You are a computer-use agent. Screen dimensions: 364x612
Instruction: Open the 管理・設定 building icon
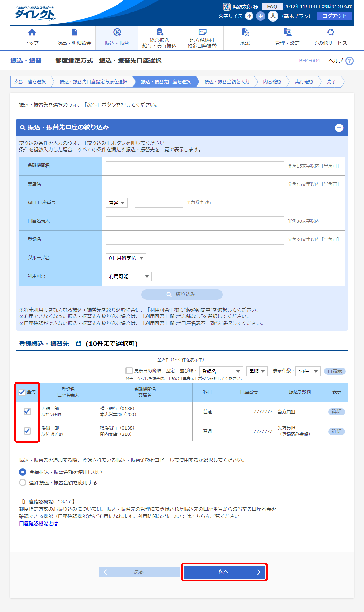[x=287, y=32]
